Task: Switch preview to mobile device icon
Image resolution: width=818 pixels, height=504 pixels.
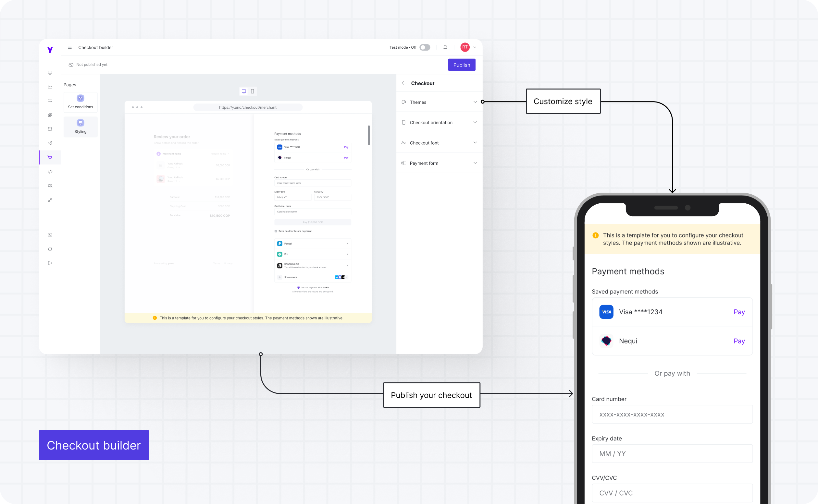Action: coord(253,91)
